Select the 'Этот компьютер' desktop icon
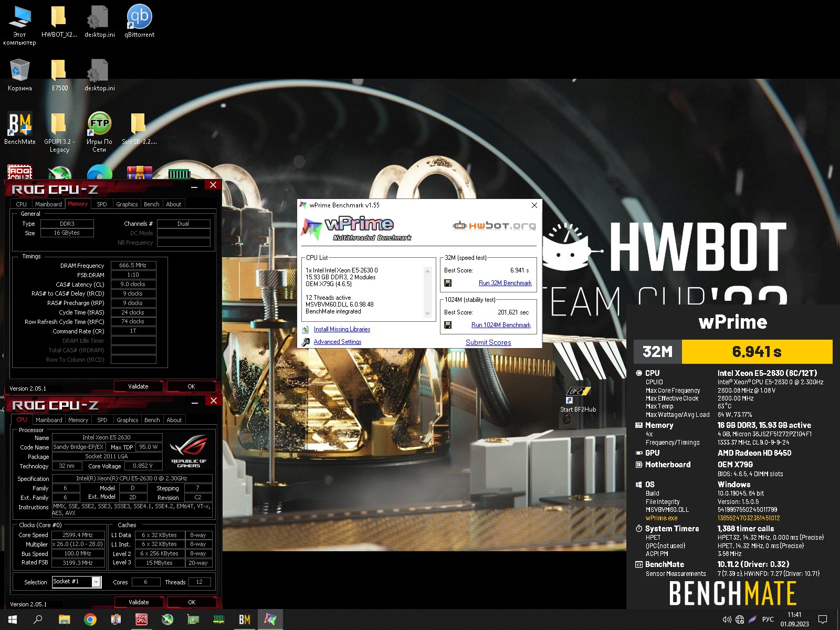The width and height of the screenshot is (840, 630). point(20,25)
